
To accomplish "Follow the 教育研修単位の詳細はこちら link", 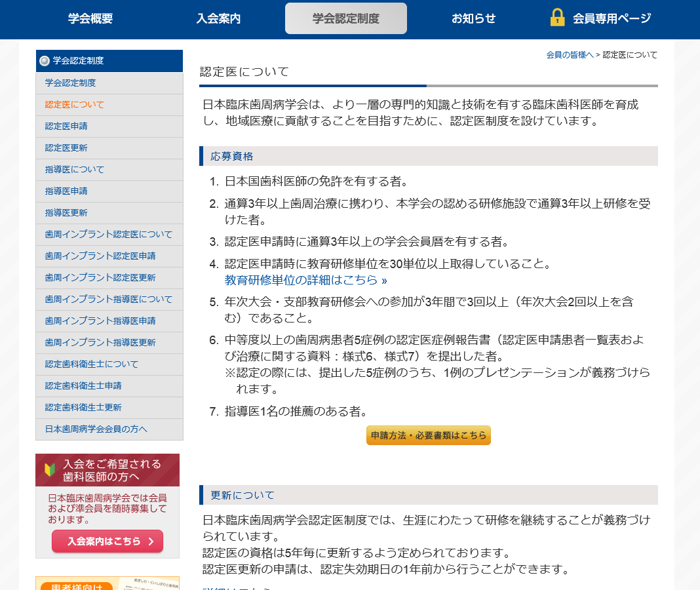I will click(305, 280).
